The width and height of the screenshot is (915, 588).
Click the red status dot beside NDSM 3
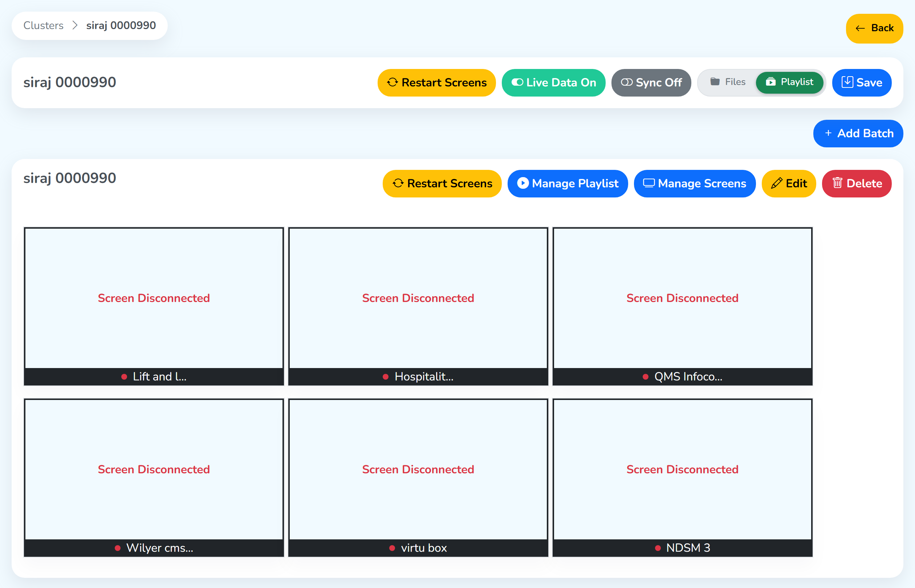[x=658, y=548]
